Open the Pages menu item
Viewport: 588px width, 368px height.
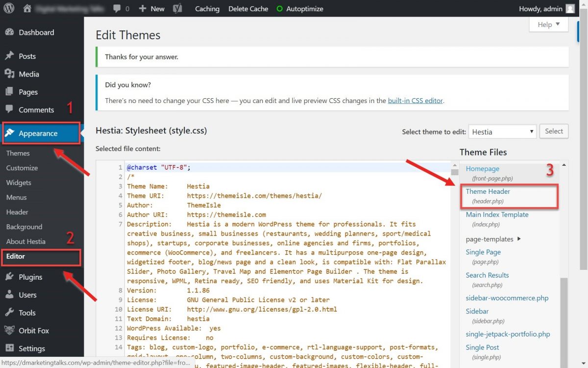[x=28, y=92]
